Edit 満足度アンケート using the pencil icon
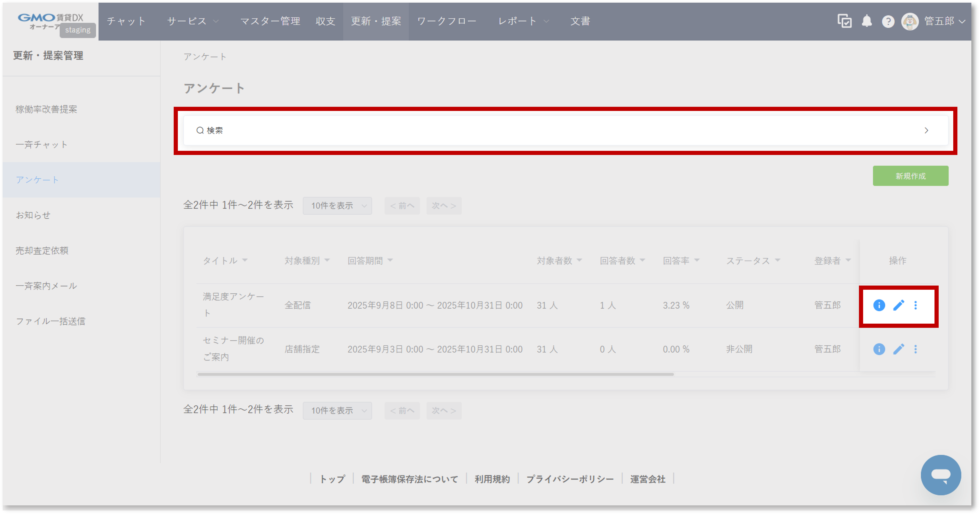 pos(899,305)
